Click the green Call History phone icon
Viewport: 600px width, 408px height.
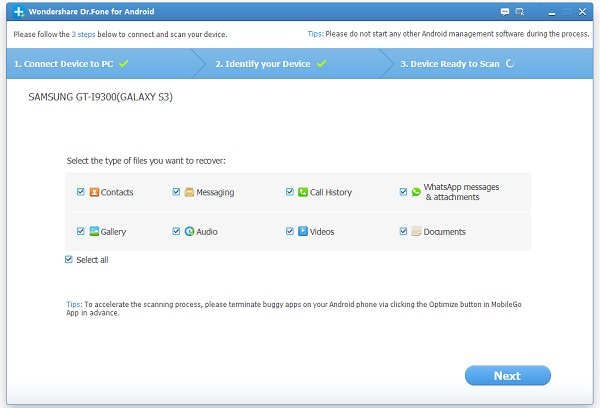[303, 192]
